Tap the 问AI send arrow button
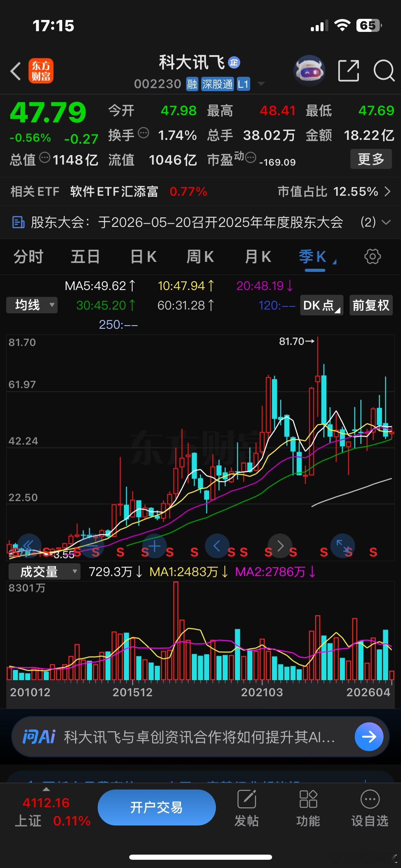This screenshot has height=868, width=401. point(369,737)
